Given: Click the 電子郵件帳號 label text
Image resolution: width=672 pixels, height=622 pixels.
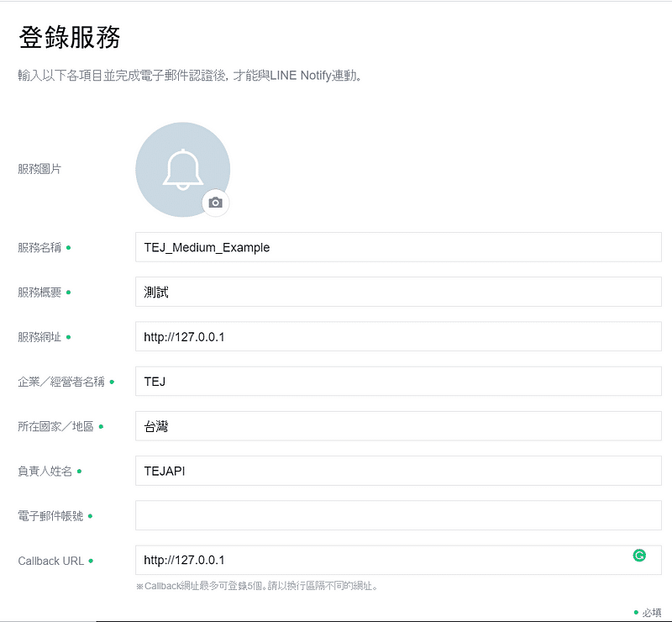Looking at the screenshot, I should pos(50,516).
